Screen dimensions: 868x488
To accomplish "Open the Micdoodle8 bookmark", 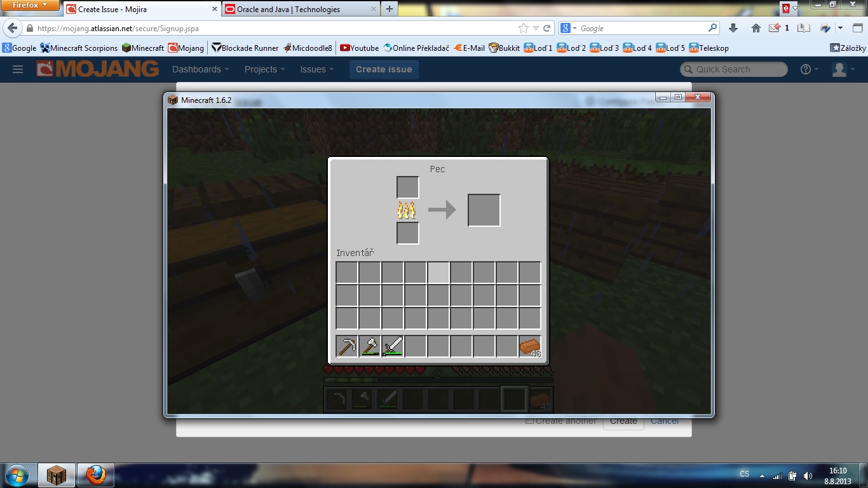I will 308,48.
